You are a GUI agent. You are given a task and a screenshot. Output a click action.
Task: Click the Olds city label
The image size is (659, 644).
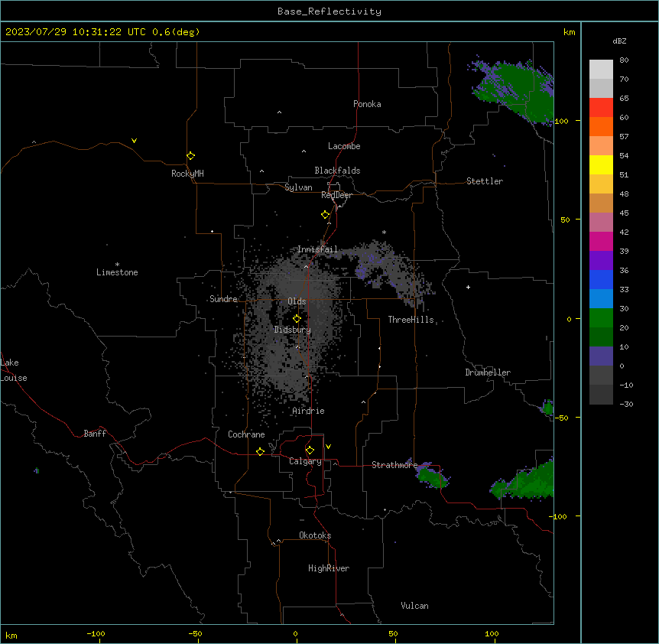[297, 301]
